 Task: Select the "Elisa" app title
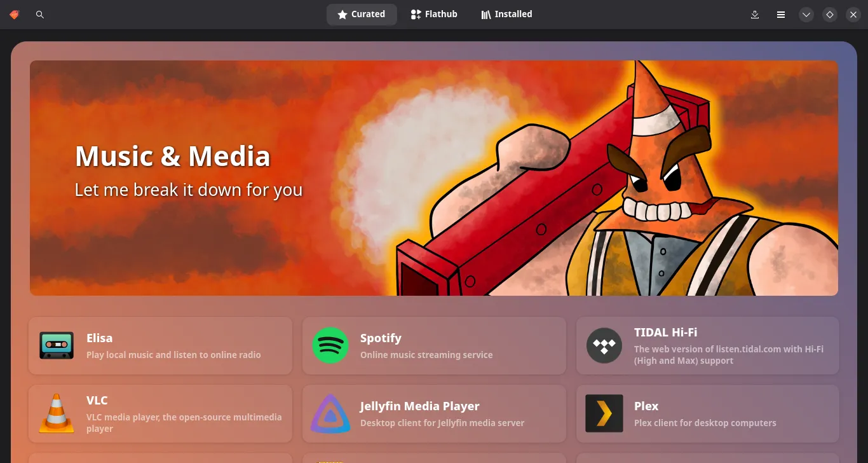99,338
